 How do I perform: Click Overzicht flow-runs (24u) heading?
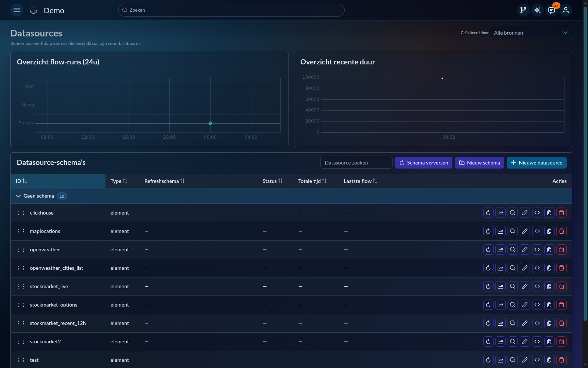(x=58, y=62)
